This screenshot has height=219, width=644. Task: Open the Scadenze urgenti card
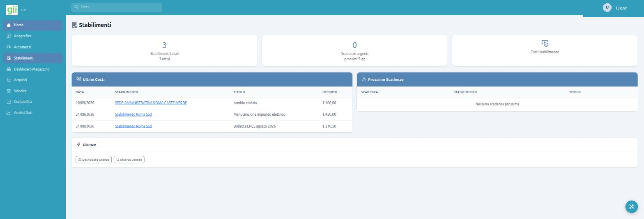(x=354, y=50)
